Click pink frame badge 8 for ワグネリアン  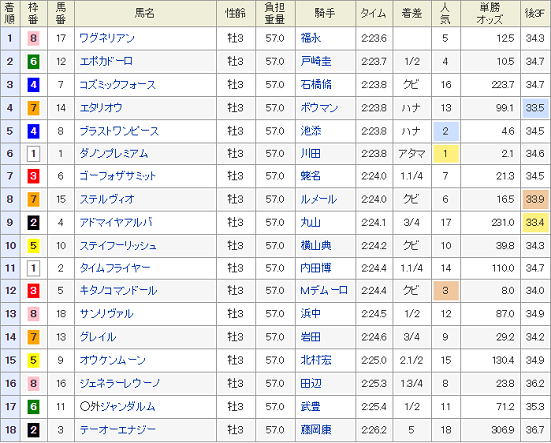tap(33, 38)
